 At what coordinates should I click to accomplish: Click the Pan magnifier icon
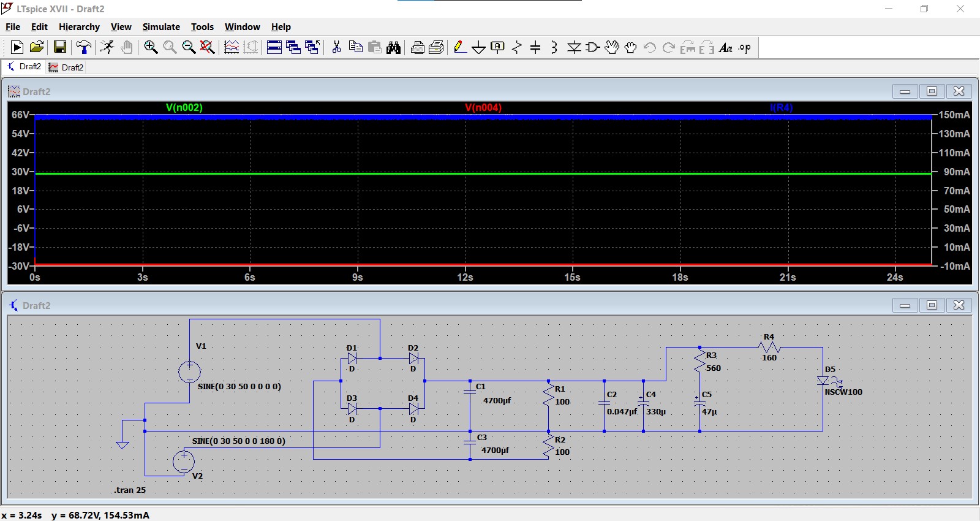click(170, 47)
